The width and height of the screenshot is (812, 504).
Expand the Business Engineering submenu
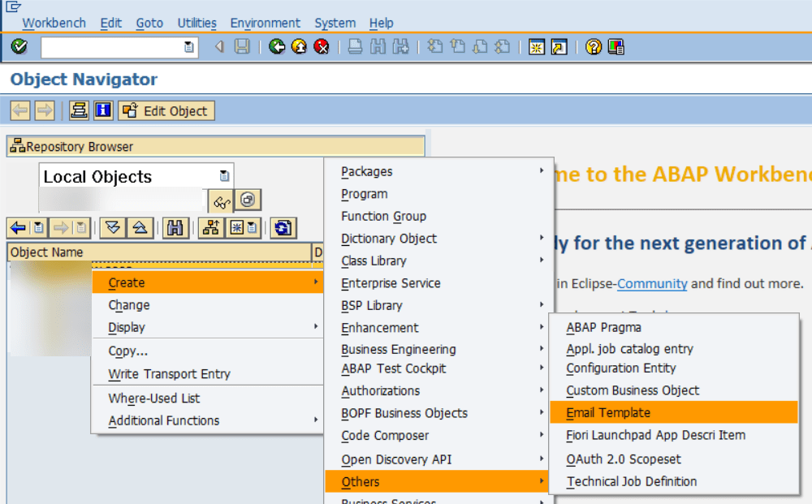pos(541,349)
